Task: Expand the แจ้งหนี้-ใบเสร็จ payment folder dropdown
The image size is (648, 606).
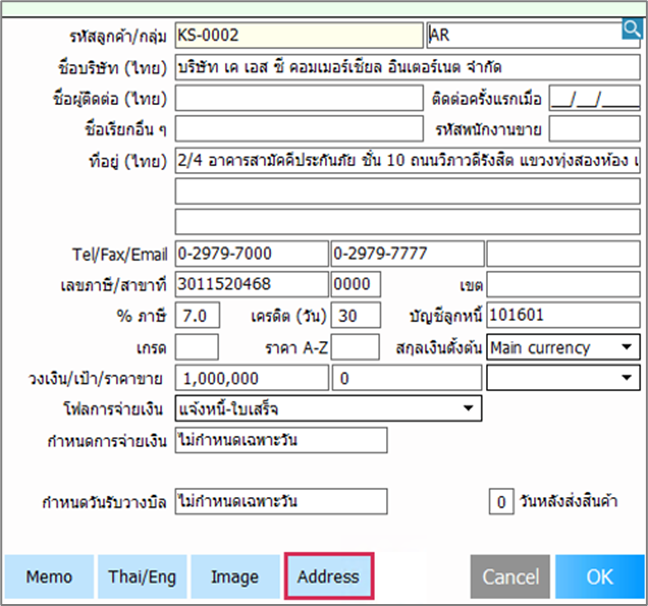Action: (x=329, y=408)
